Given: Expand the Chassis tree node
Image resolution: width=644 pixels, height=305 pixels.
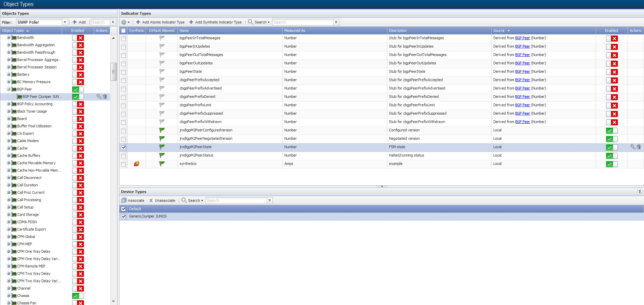Looking at the screenshot, I should 9,296.
